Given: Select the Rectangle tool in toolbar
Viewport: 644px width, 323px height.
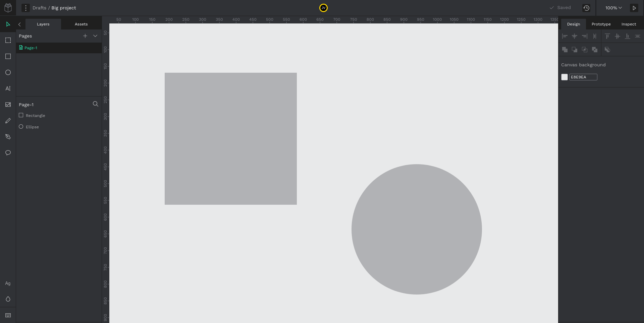Looking at the screenshot, I should point(8,56).
